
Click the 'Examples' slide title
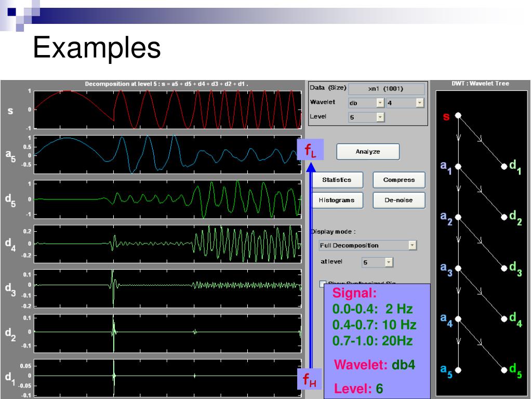97,48
